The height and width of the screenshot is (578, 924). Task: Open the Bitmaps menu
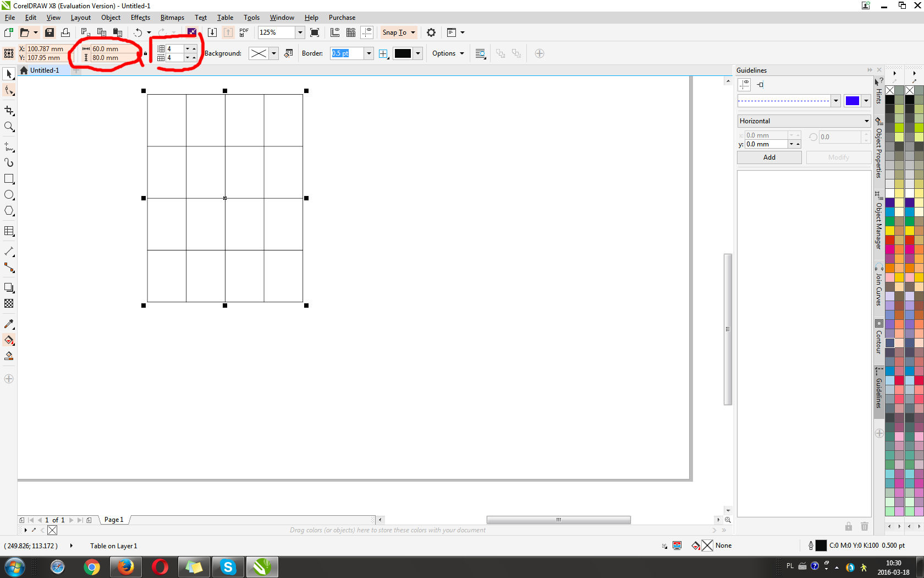tap(172, 18)
